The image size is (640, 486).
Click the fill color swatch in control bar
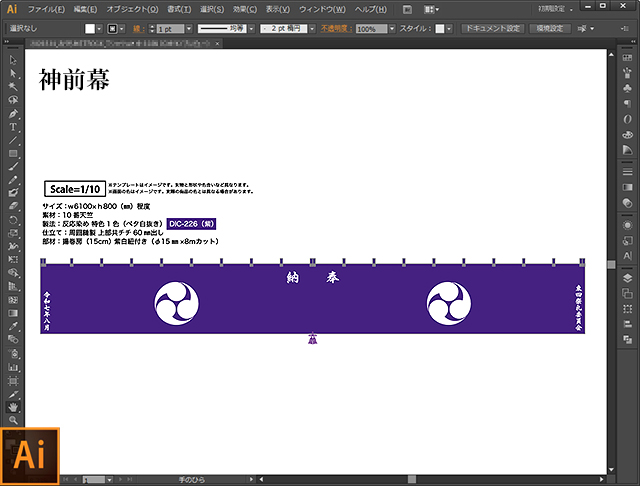coord(90,29)
